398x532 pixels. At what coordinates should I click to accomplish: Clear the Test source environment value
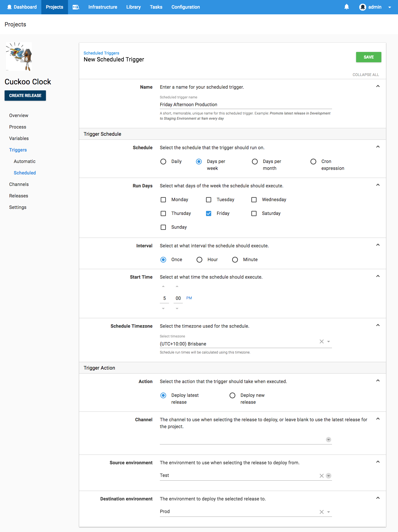click(x=321, y=476)
